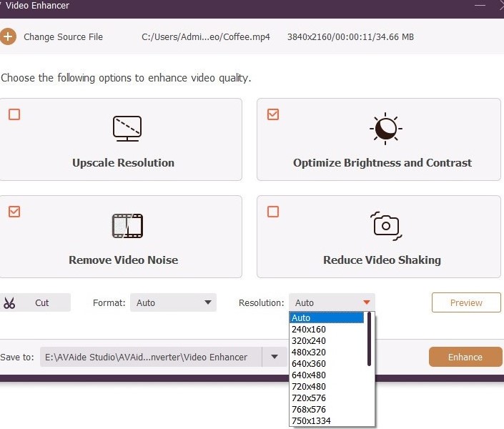
Task: Click the Remove Video Noise film icon
Action: 127,226
